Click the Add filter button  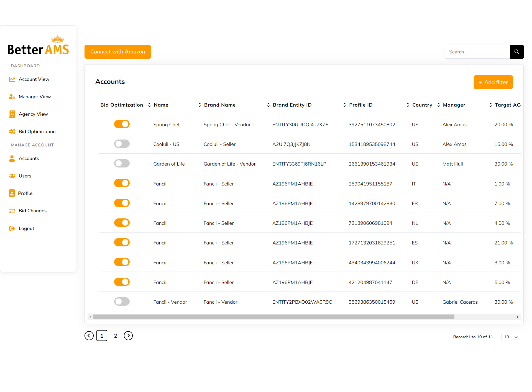(x=493, y=82)
